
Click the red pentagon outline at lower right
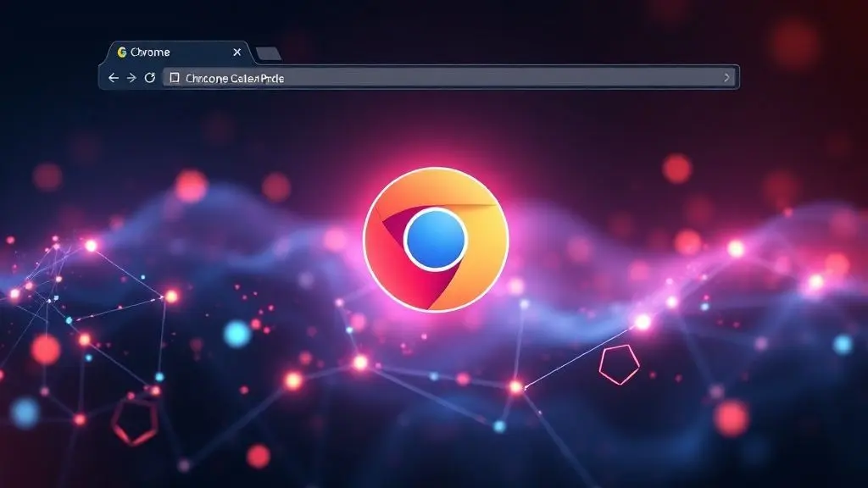pyautogui.click(x=619, y=364)
